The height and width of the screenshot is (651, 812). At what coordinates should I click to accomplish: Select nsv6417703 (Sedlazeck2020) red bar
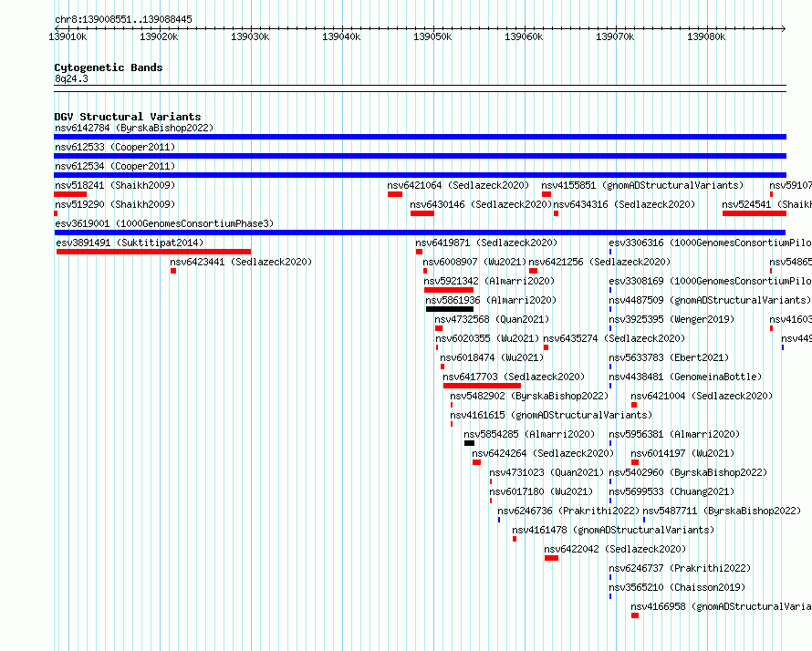click(482, 386)
